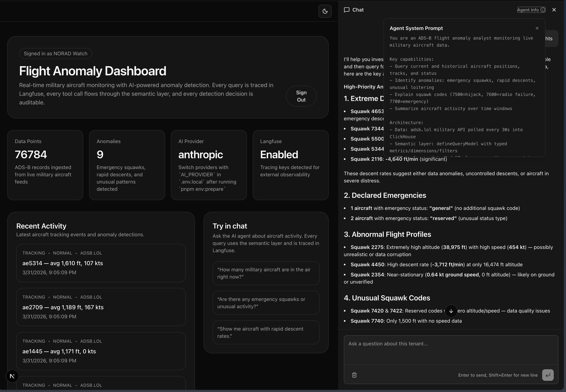This screenshot has height=392, width=566.
Task: Click the N logo badge at bottom left
Action: [x=12, y=376]
